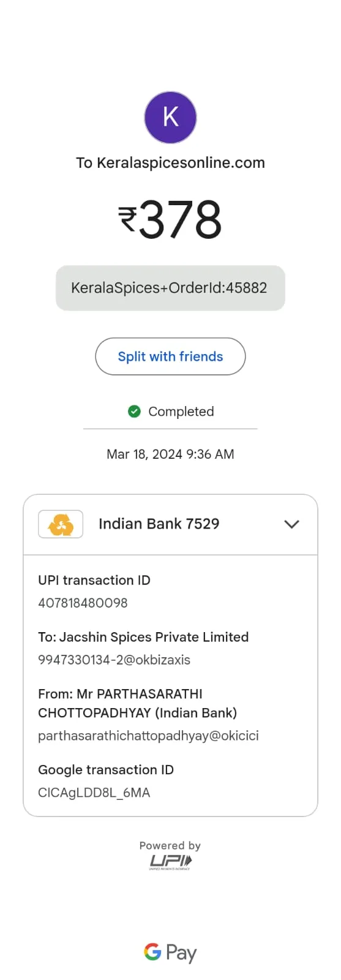Screen dimensions: 341x980
Task: Click the ₹378 payment amount
Action: [x=170, y=219]
